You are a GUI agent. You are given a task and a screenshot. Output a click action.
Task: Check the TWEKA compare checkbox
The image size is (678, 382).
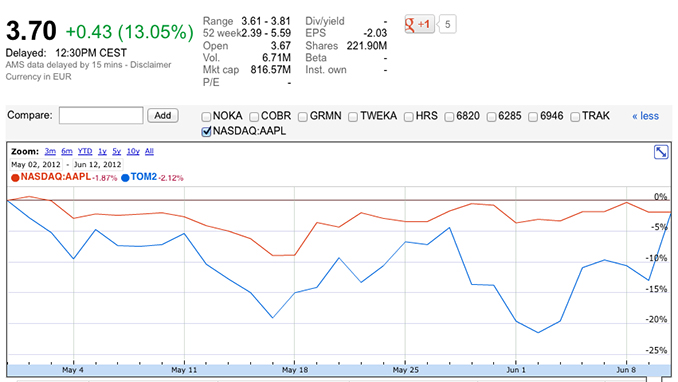[353, 117]
